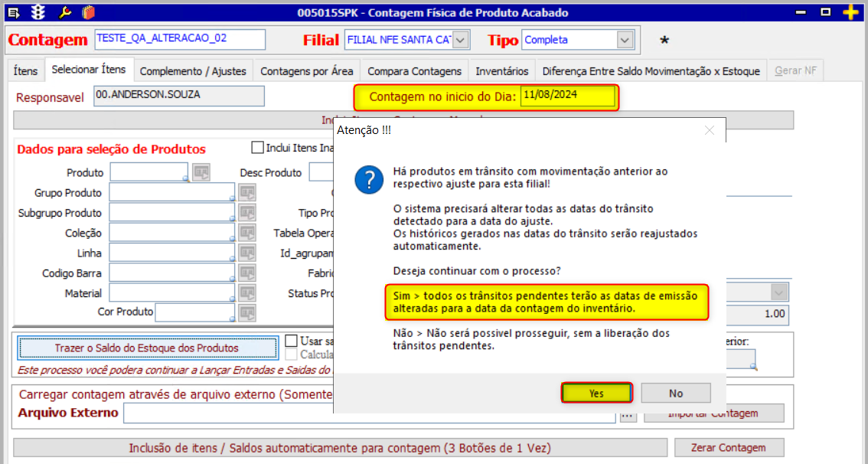Viewport: 868px width, 464px height.
Task: Click the asterisk next to Tipo dropdown
Action: [664, 41]
